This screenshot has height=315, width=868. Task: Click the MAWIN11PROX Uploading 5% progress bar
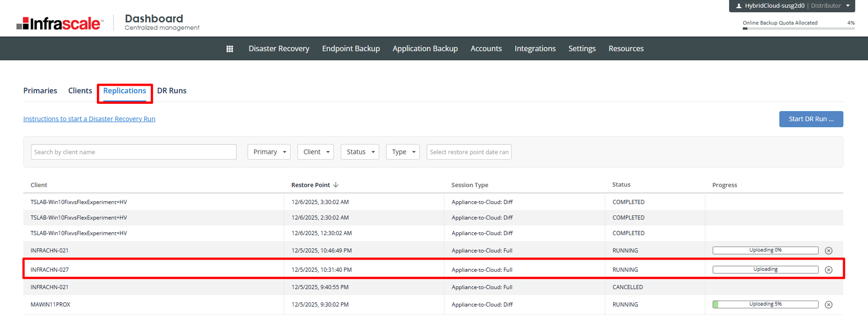pos(765,305)
